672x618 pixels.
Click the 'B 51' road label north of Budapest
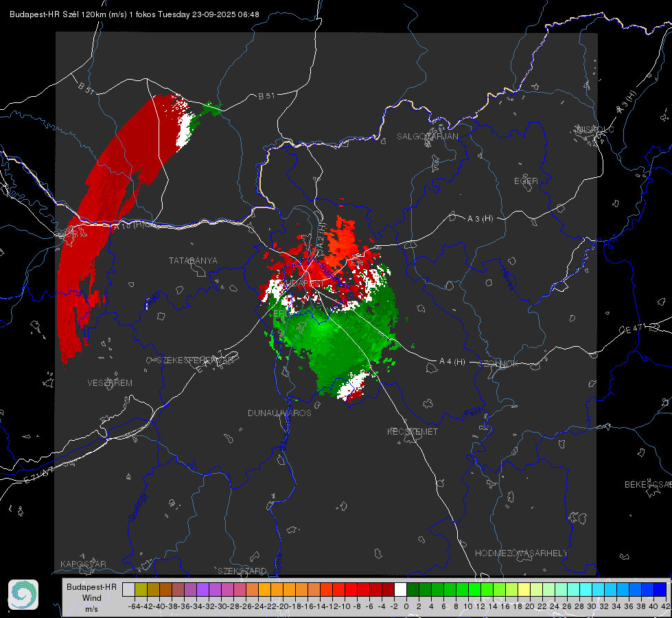(x=266, y=96)
